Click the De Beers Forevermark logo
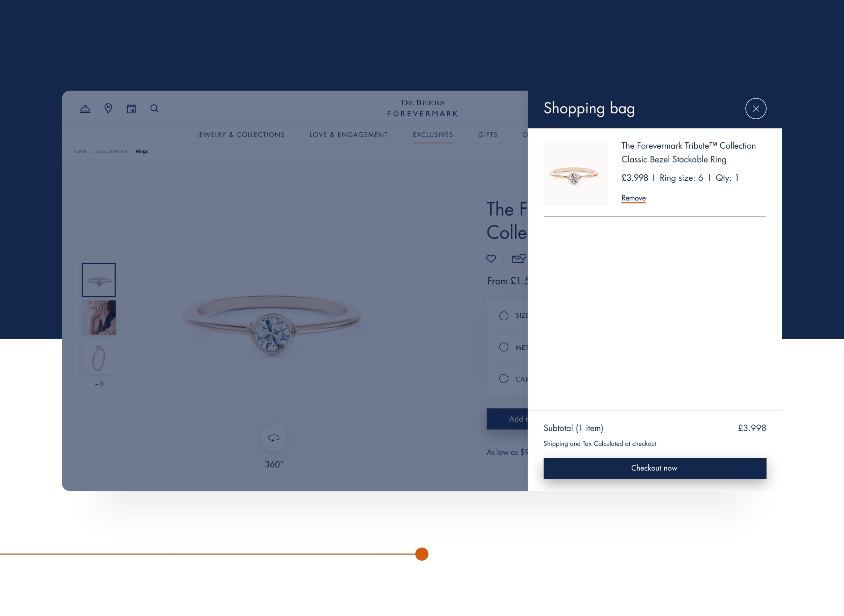Viewport: 844px width, 616px height. coord(423,108)
